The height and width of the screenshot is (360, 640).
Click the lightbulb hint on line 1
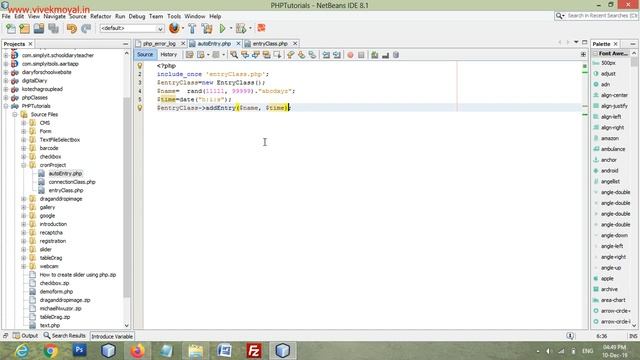140,65
